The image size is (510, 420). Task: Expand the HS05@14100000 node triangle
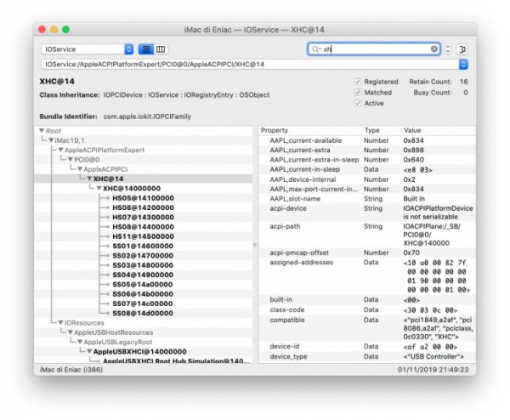click(x=107, y=197)
